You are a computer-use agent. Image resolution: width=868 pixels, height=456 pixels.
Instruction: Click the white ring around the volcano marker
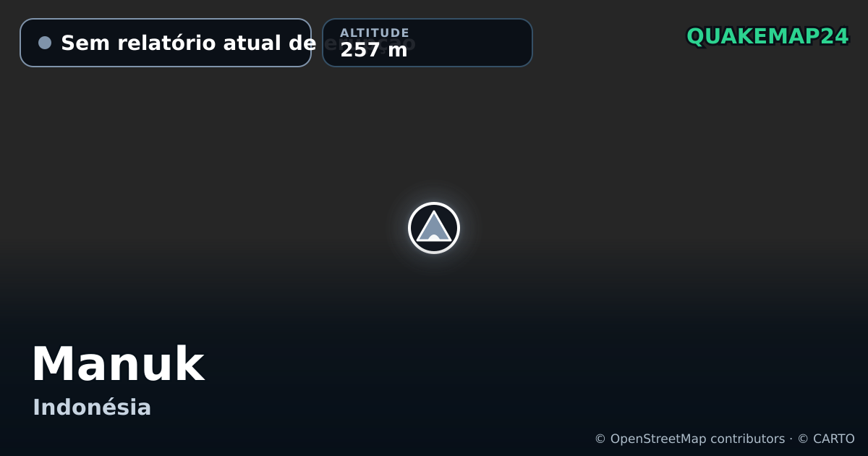click(434, 204)
